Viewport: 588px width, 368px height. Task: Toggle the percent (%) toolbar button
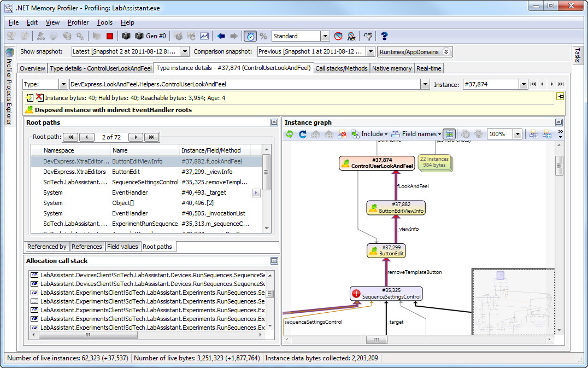263,36
